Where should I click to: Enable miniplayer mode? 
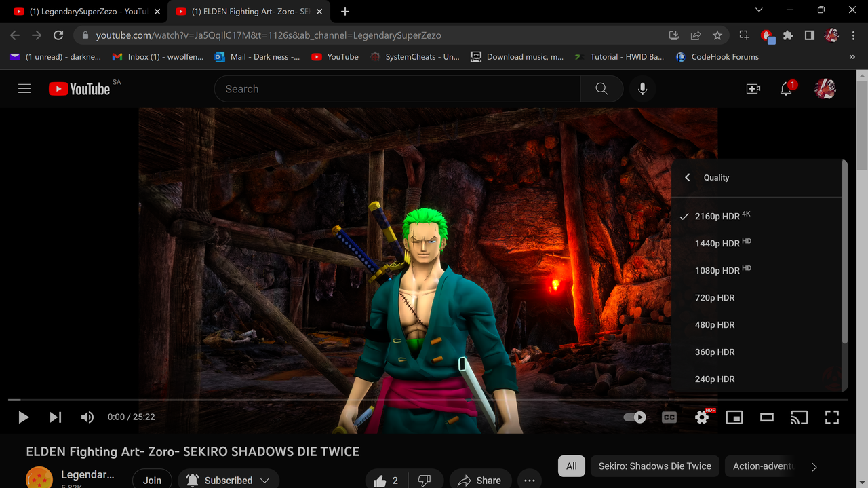coord(734,417)
